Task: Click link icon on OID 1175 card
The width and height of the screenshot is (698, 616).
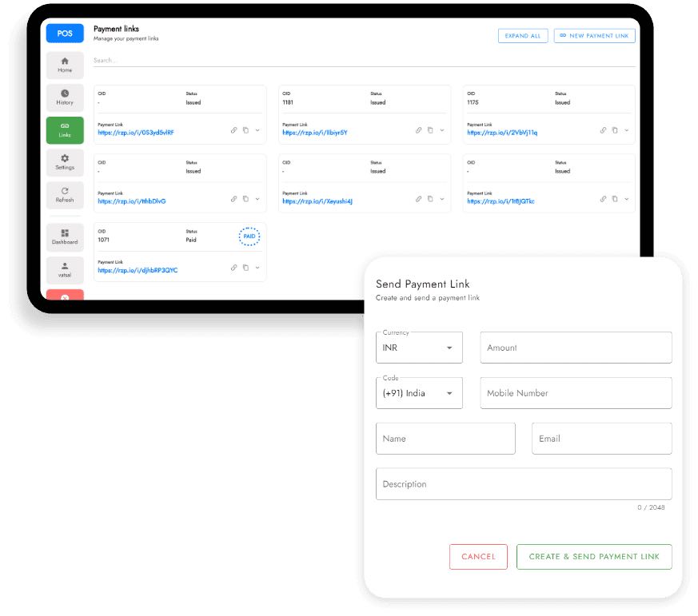Action: 603,130
